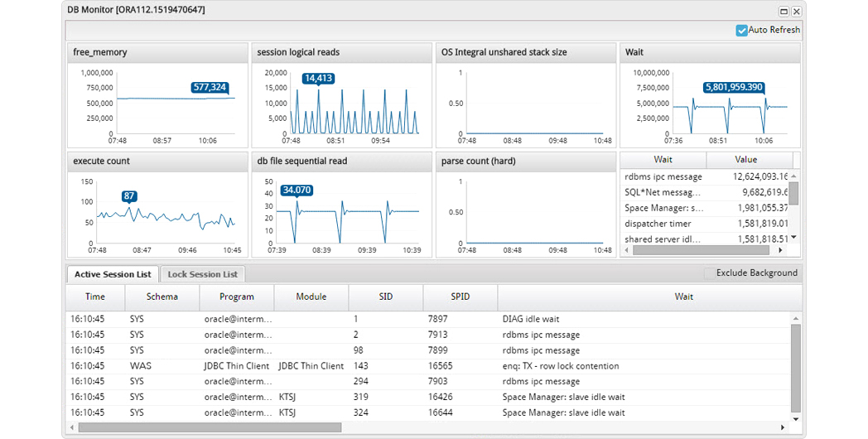The width and height of the screenshot is (868, 439).
Task: Select the SQL*Net messag... wait row
Action: tap(705, 193)
